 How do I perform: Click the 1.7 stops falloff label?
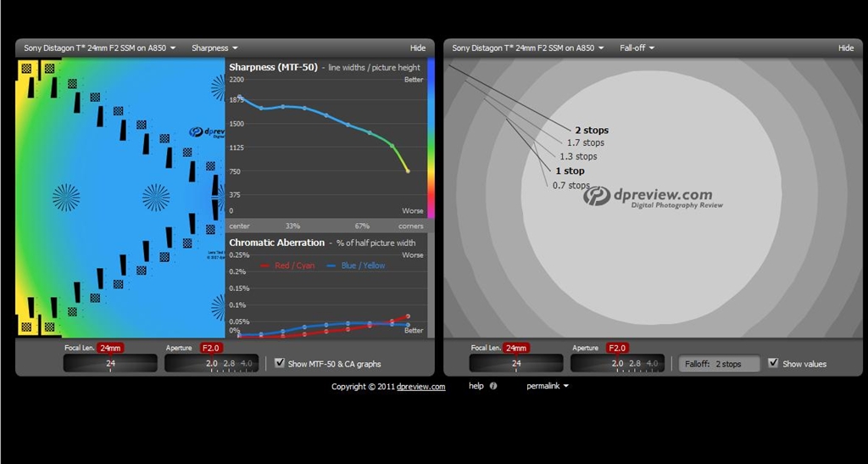[586, 143]
